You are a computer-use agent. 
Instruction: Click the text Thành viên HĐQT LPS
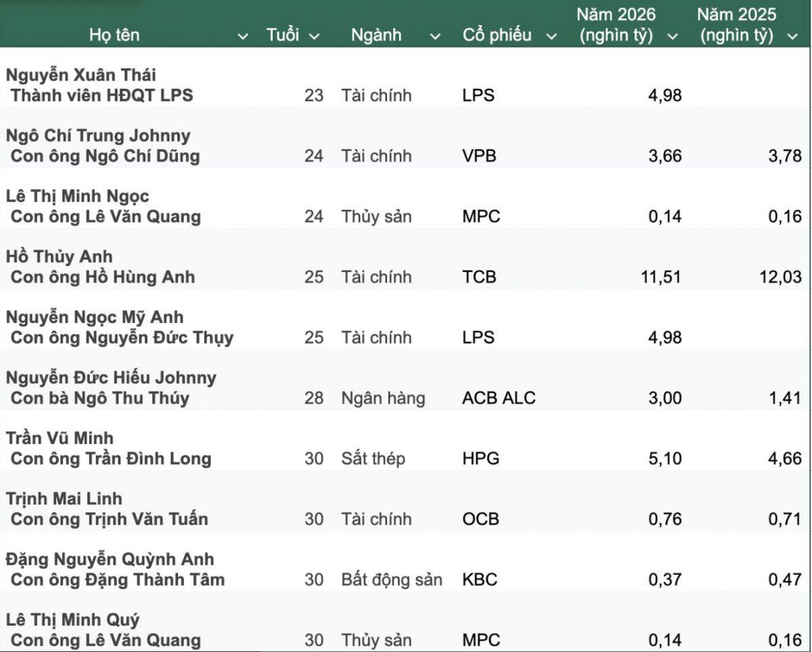[101, 95]
